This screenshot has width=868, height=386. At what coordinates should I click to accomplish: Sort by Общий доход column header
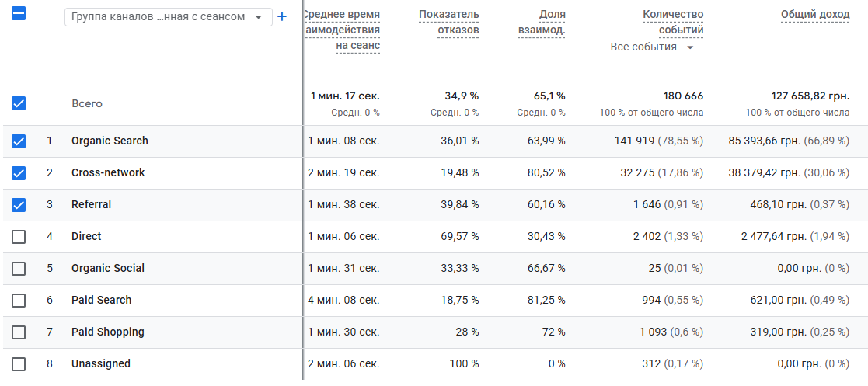(x=815, y=15)
